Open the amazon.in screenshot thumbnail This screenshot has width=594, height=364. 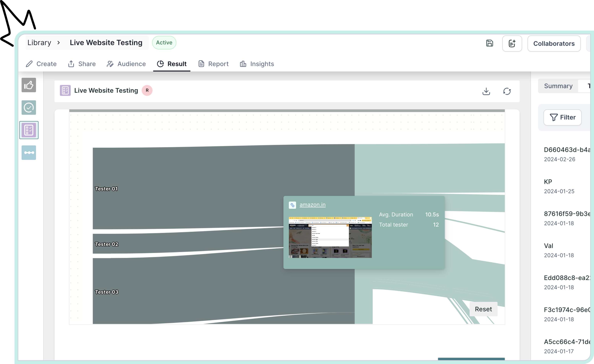[x=330, y=237]
